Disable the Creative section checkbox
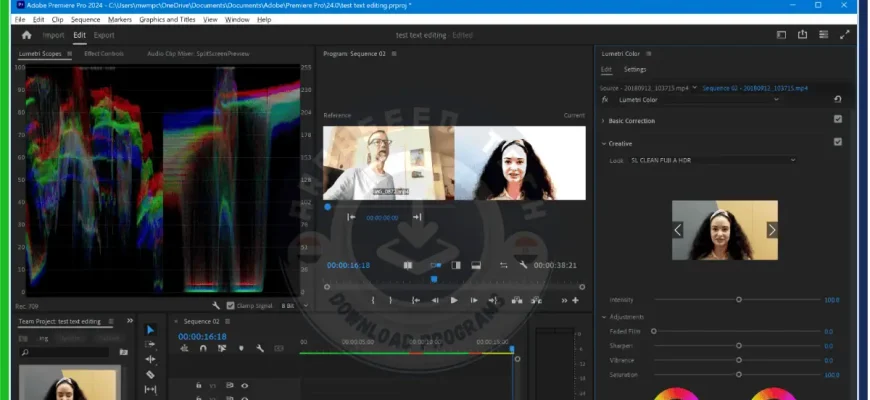 coord(837,142)
